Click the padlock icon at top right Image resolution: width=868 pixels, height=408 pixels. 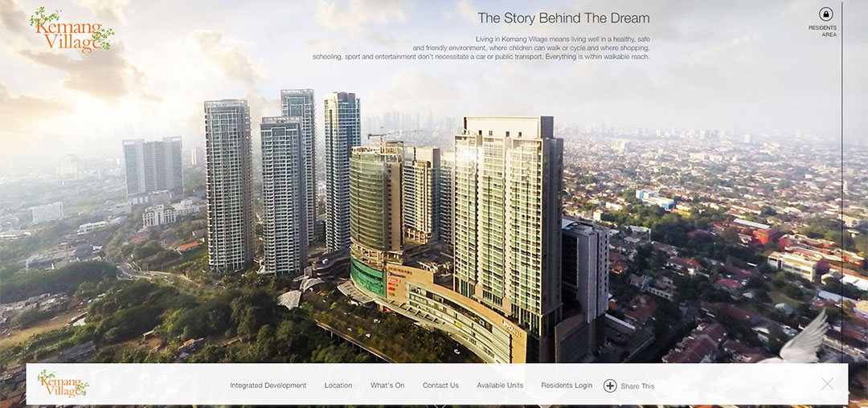point(825,14)
